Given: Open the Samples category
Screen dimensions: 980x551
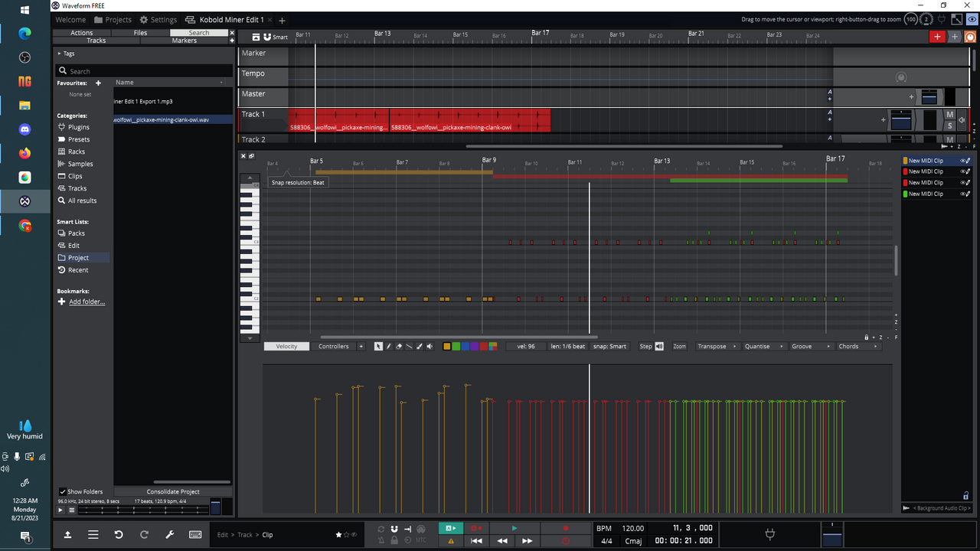Looking at the screenshot, I should pos(80,164).
